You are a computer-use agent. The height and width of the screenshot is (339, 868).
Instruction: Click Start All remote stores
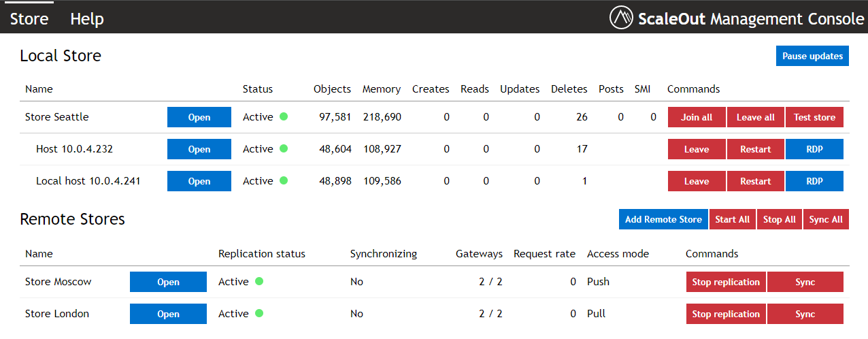pyautogui.click(x=733, y=219)
